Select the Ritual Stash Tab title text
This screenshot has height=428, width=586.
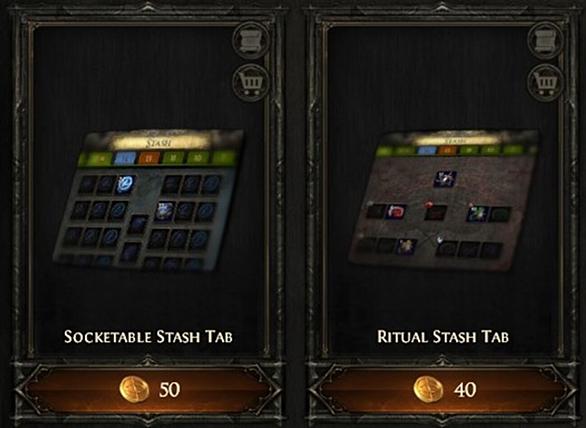pos(443,337)
